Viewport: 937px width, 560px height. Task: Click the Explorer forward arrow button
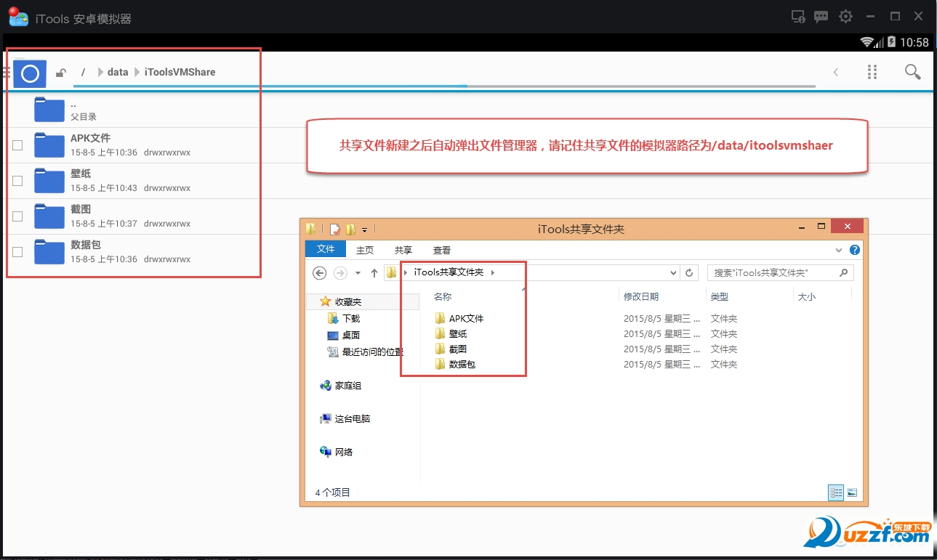point(340,273)
